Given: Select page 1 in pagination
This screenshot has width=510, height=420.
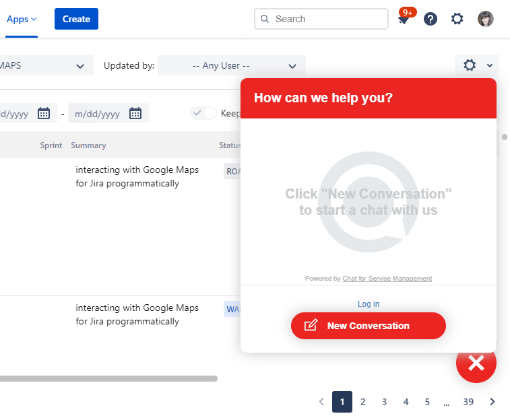Looking at the screenshot, I should pyautogui.click(x=342, y=402).
